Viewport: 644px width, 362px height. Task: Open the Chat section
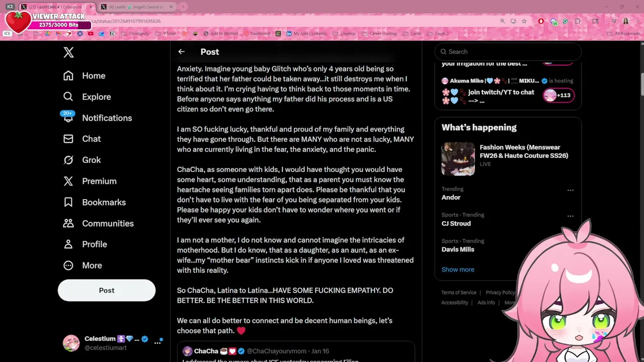click(82, 139)
